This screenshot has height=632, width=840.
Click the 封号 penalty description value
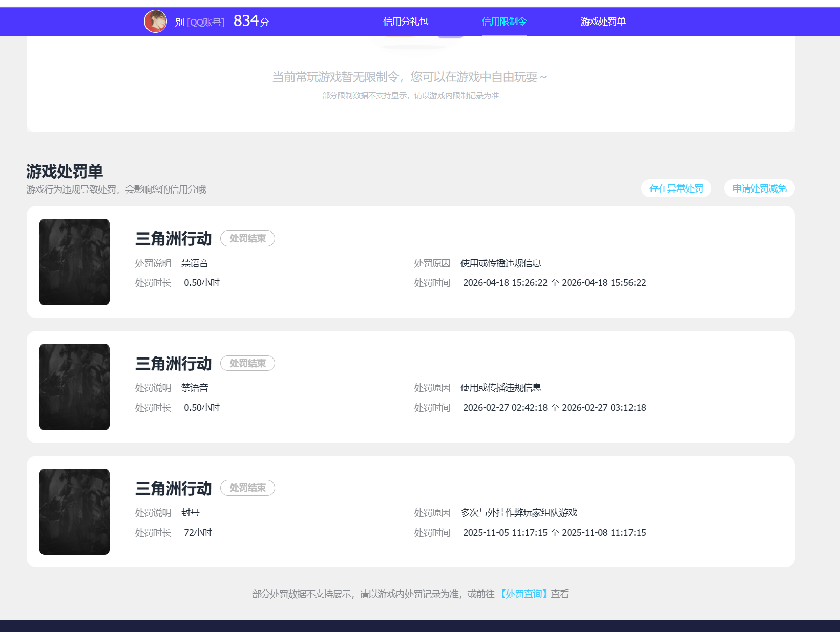190,513
